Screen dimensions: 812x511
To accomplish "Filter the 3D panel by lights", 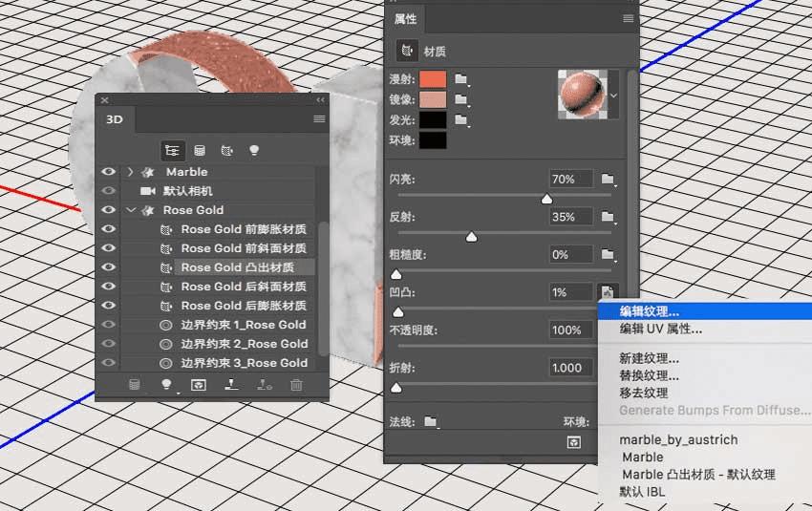I will pyautogui.click(x=254, y=150).
